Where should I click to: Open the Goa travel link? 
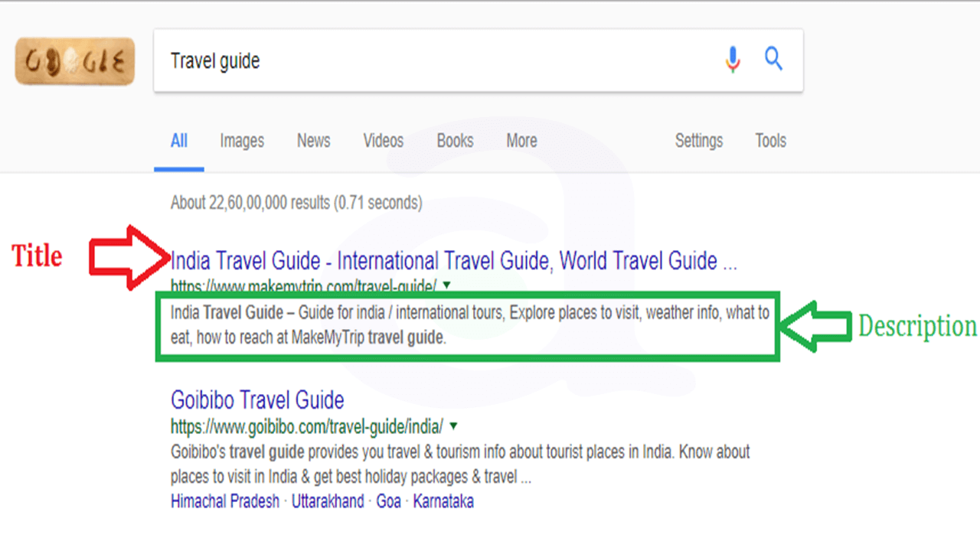pyautogui.click(x=388, y=501)
